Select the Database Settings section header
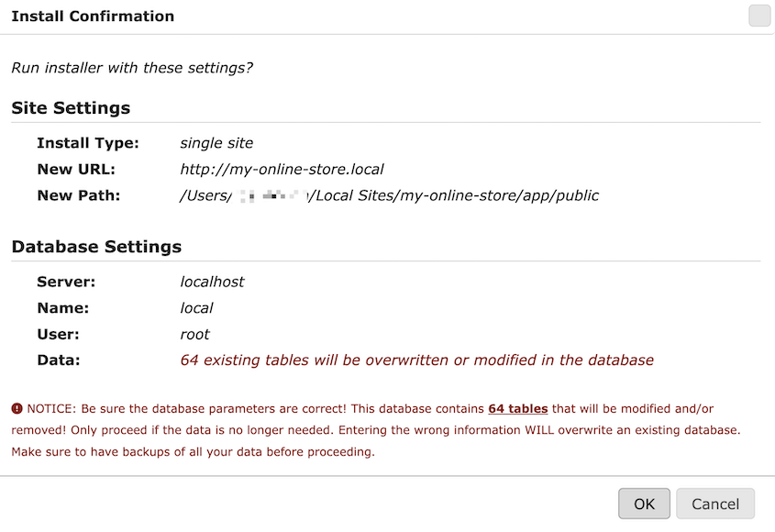This screenshot has width=775, height=532. [96, 246]
